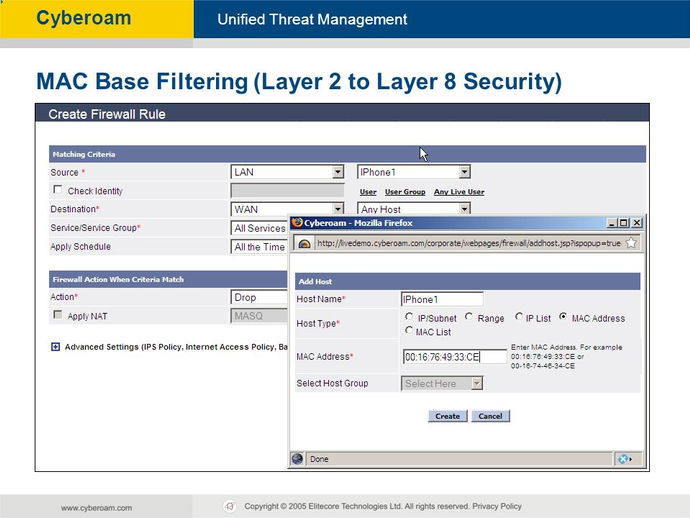The height and width of the screenshot is (518, 690).
Task: Click the Firefox logo in popup title bar
Action: (x=297, y=223)
